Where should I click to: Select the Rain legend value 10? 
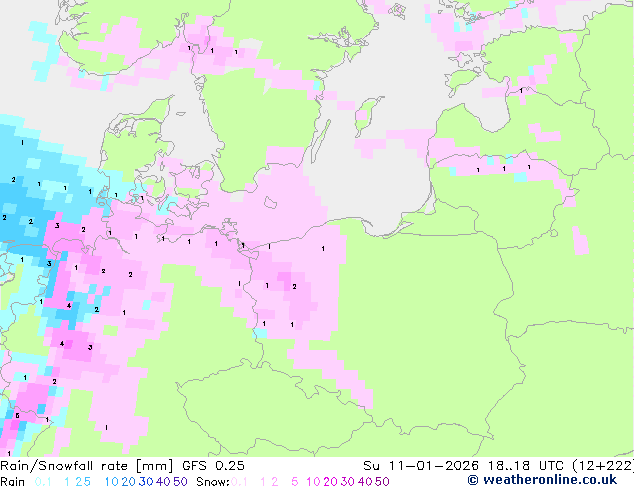[111, 482]
